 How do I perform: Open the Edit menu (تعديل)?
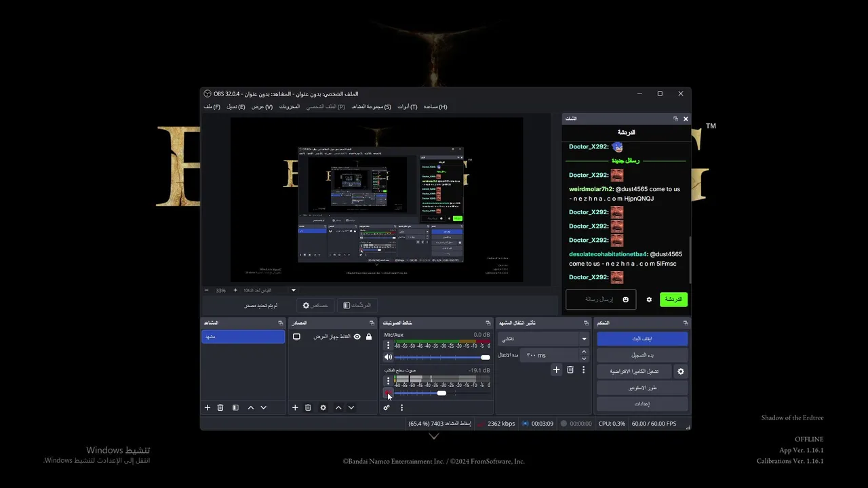coord(236,106)
